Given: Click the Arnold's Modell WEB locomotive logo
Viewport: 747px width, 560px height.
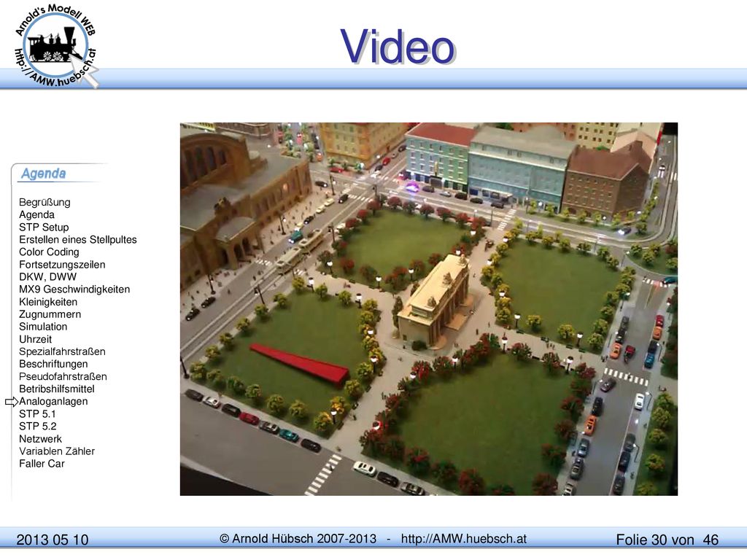Looking at the screenshot, I should tap(56, 46).
